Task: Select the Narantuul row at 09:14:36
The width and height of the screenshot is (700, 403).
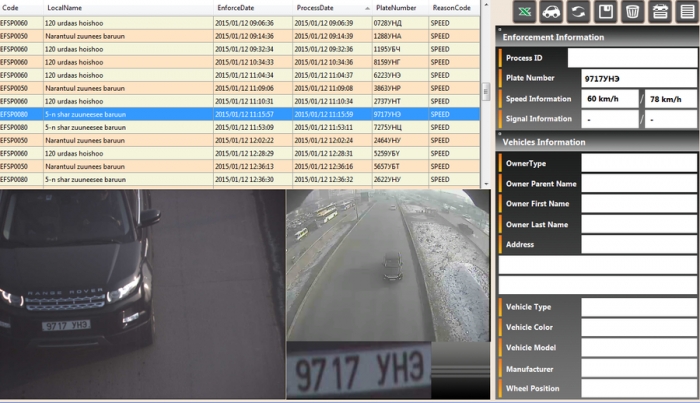Action: tap(240, 36)
